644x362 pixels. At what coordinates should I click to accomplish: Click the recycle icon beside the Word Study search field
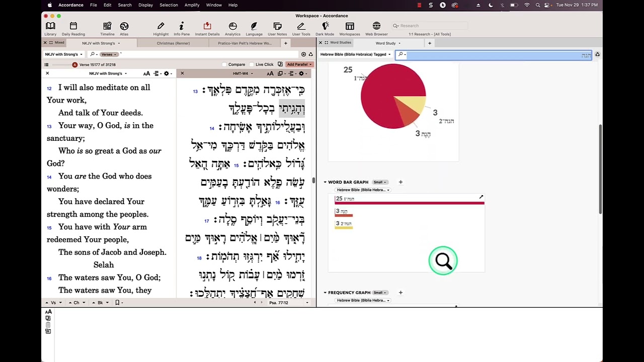tap(597, 54)
